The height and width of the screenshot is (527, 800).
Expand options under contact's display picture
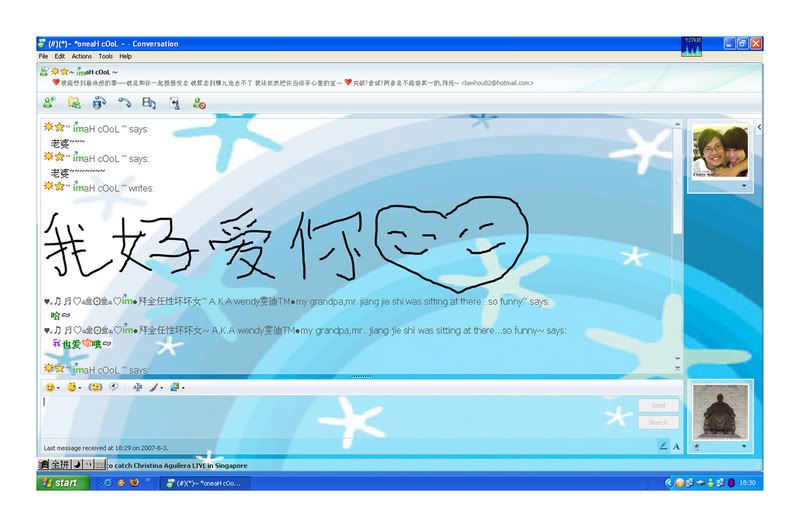[x=743, y=185]
